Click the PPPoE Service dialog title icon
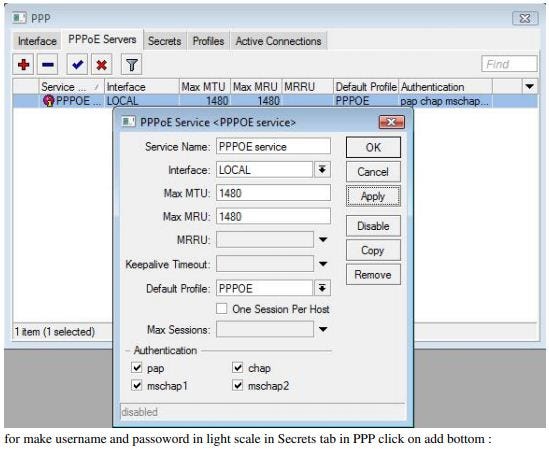The height and width of the screenshot is (449, 549). click(128, 122)
